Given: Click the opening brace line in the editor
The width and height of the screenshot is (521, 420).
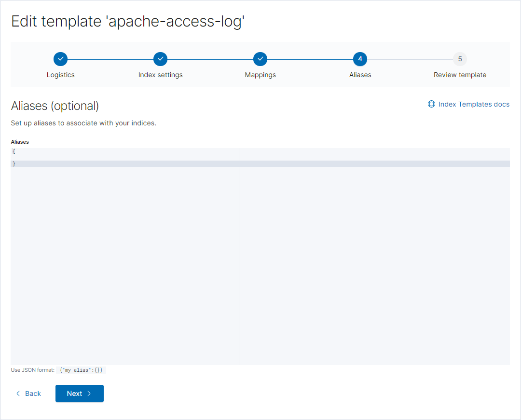Looking at the screenshot, I should (260, 151).
